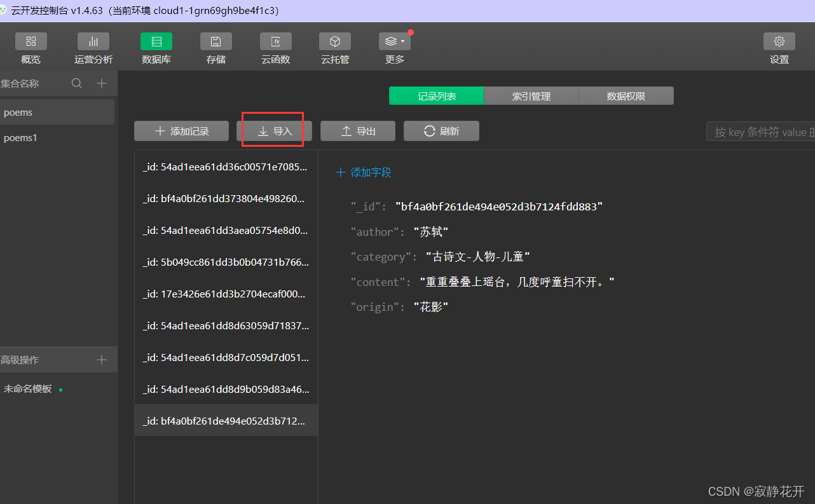Click the 添加字段 add field link
Image resolution: width=815 pixels, height=504 pixels.
[x=364, y=172]
